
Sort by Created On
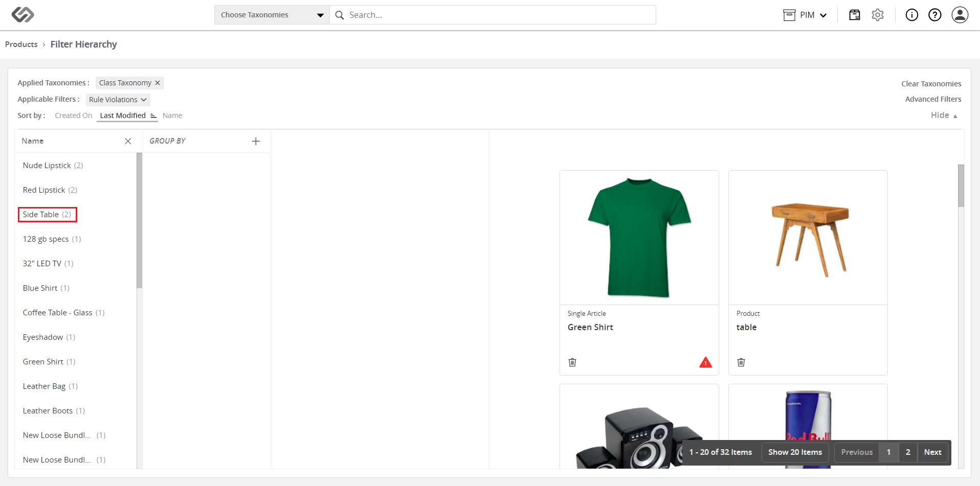[x=74, y=115]
